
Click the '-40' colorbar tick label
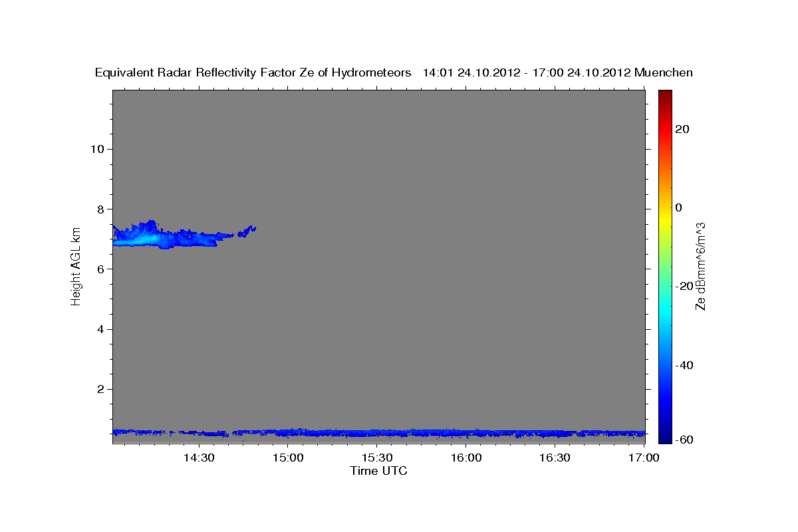683,365
